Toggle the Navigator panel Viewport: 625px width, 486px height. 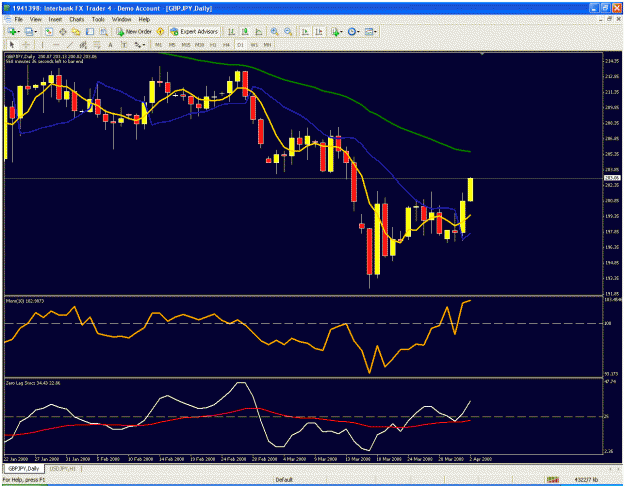pos(76,31)
